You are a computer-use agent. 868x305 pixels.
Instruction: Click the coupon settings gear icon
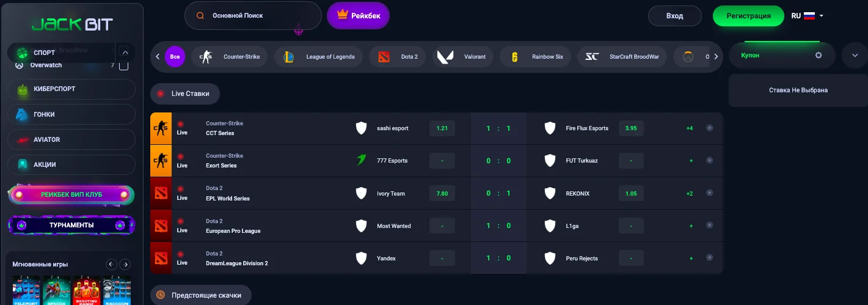(x=819, y=55)
